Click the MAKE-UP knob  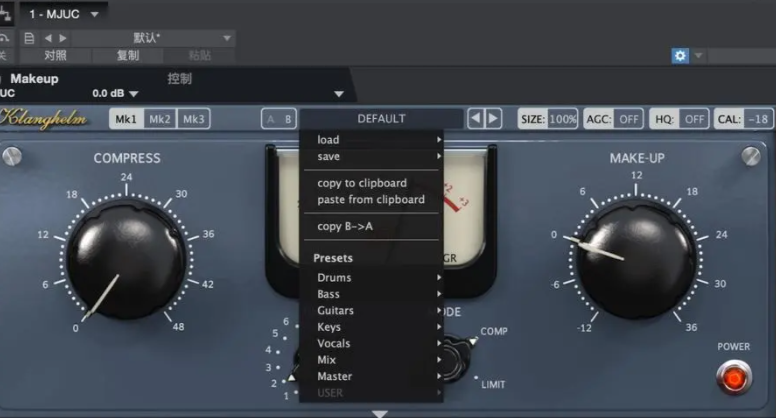[x=636, y=260]
